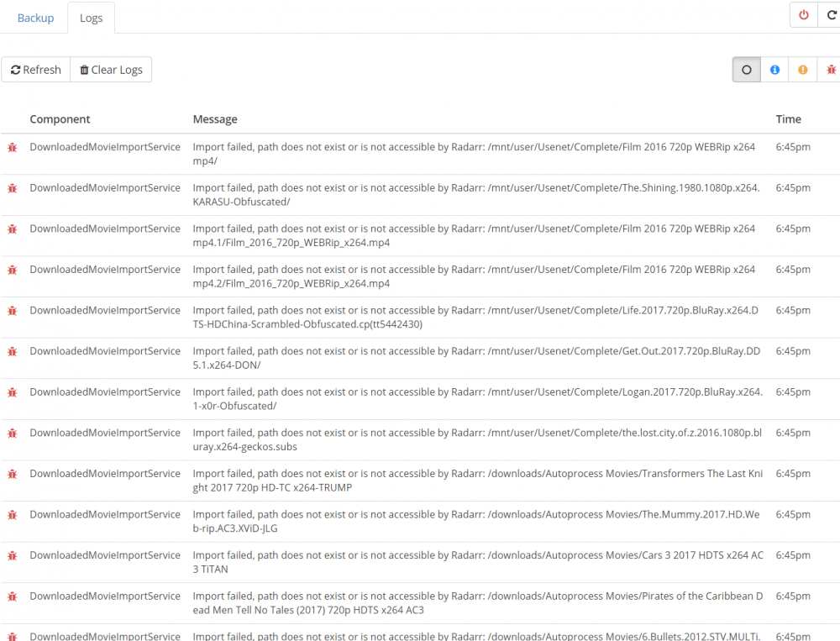The height and width of the screenshot is (641, 840).
Task: Filter logs by orange warning level
Action: tap(802, 70)
